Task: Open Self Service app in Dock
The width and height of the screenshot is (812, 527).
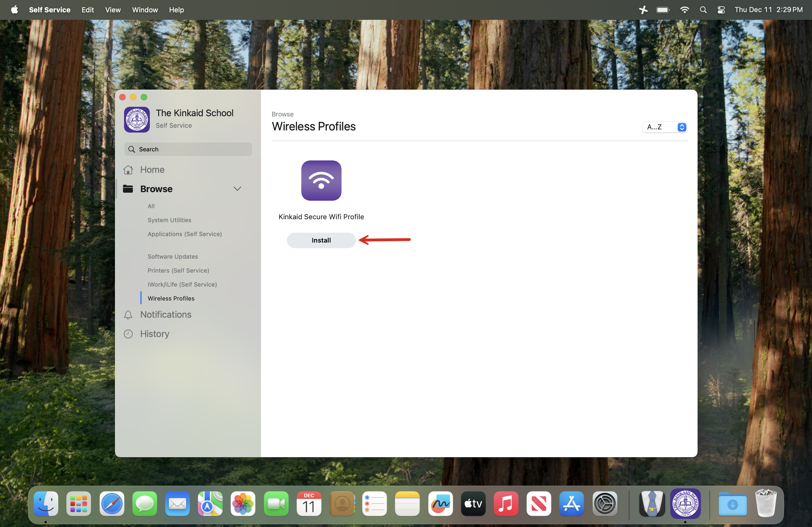Action: click(x=685, y=503)
